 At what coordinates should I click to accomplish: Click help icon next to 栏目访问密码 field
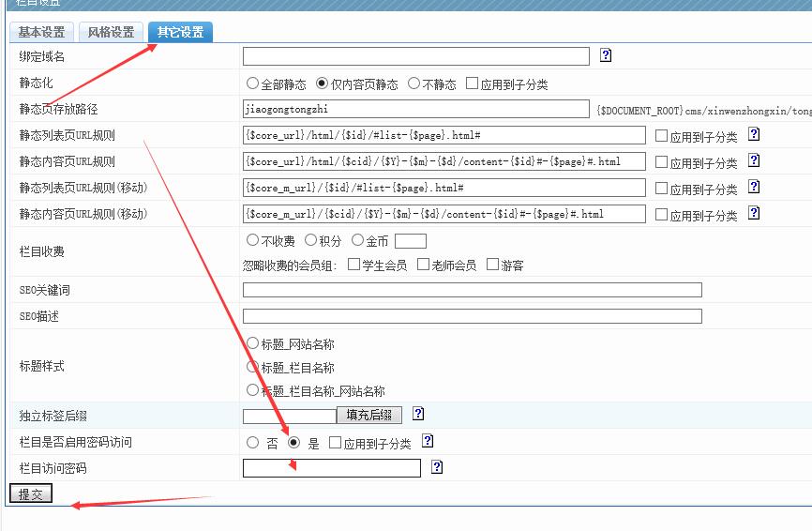coord(437,467)
